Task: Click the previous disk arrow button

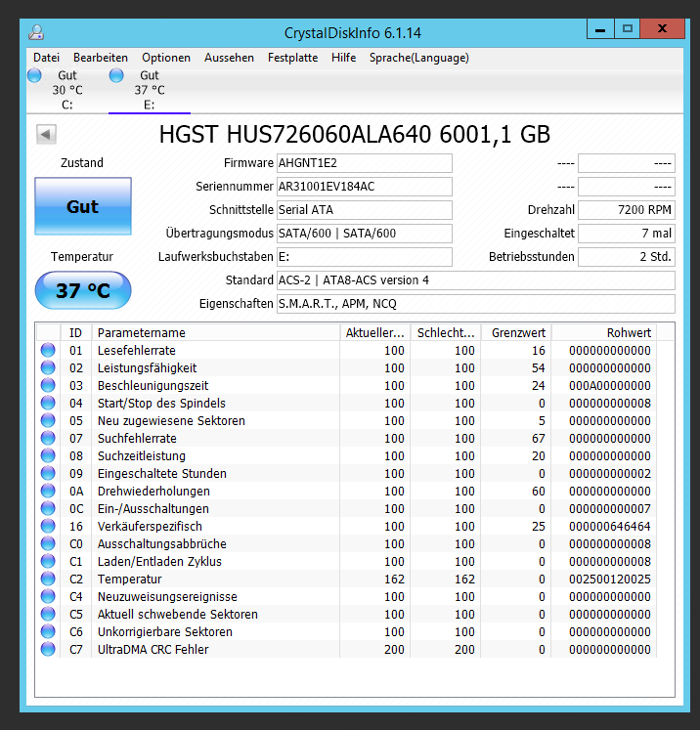Action: (46, 135)
